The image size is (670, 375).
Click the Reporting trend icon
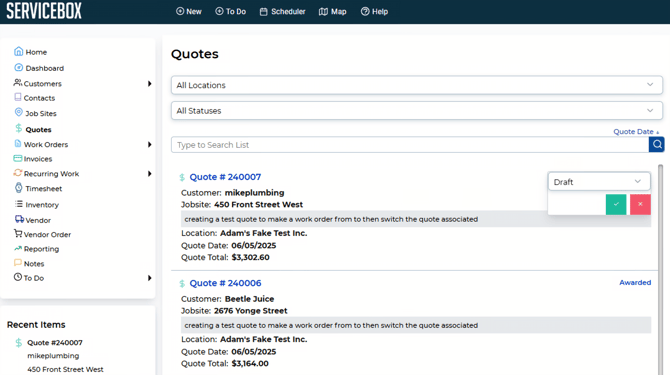click(x=18, y=248)
